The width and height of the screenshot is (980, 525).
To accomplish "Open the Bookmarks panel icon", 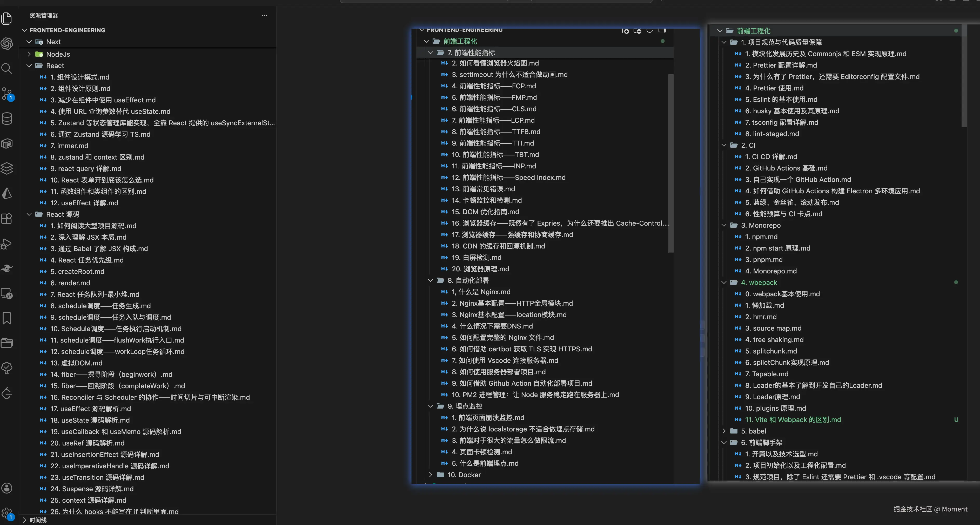I will (x=7, y=318).
